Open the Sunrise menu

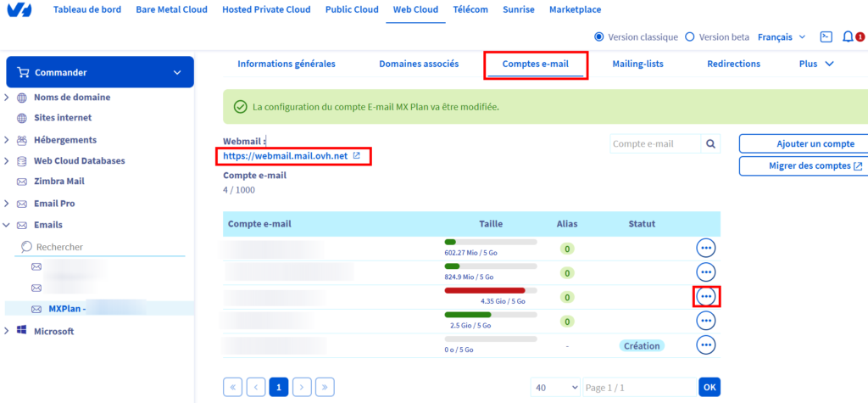coord(520,9)
